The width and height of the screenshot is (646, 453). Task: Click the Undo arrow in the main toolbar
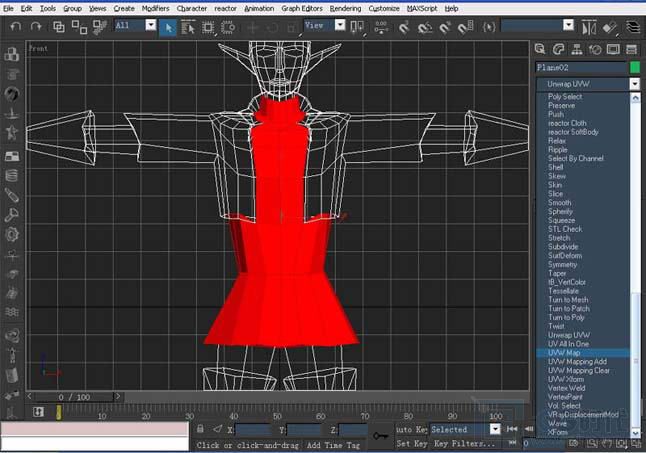click(x=16, y=27)
